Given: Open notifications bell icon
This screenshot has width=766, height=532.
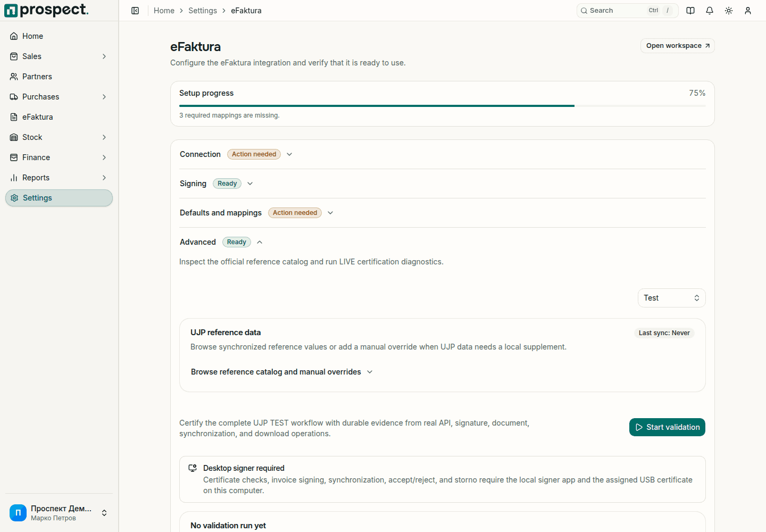Looking at the screenshot, I should coord(710,11).
